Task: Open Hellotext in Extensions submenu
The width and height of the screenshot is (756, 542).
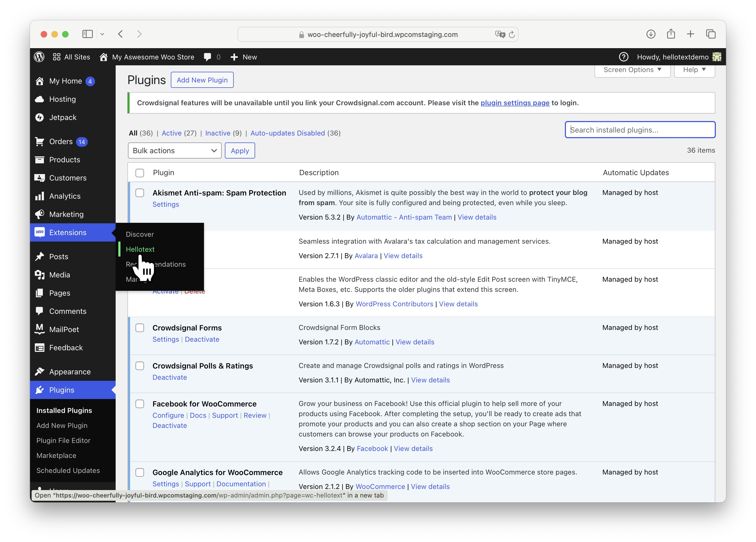Action: coord(140,249)
